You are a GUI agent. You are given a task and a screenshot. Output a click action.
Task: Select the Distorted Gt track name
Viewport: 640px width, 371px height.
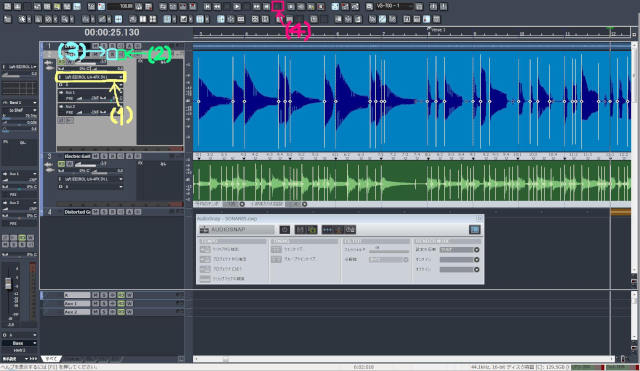tap(77, 212)
